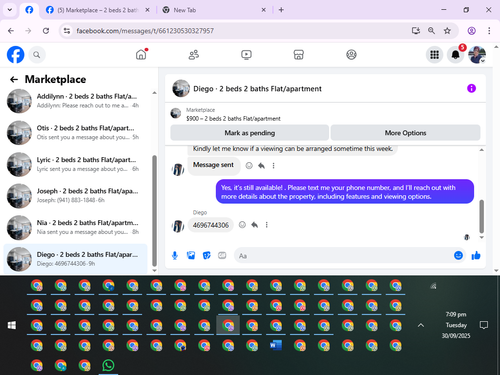This screenshot has height=375, width=500.
Task: Open the Windows notification center icon
Action: [484, 325]
